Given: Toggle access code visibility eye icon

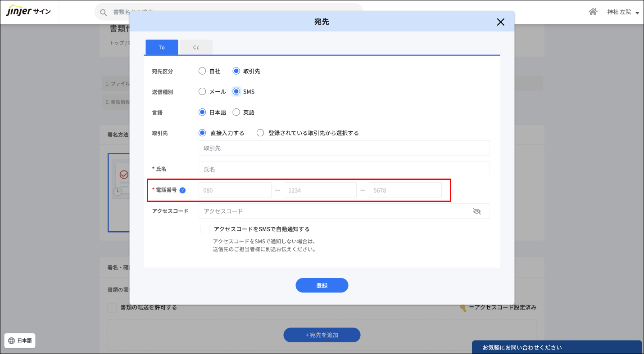Looking at the screenshot, I should pyautogui.click(x=477, y=211).
